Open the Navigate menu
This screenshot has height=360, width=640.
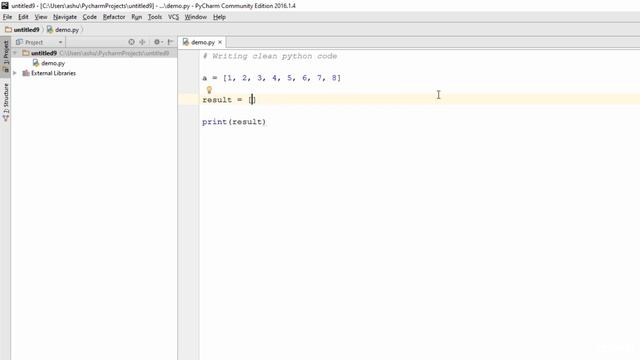tap(65, 17)
